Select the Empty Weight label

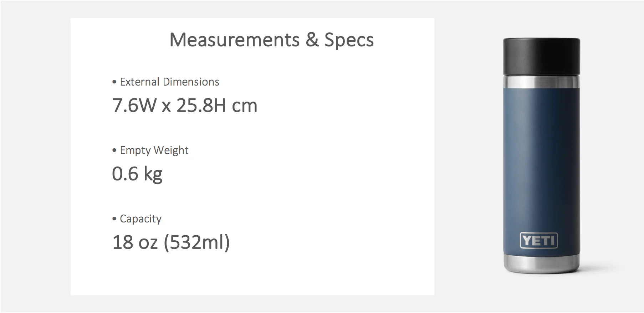point(154,150)
